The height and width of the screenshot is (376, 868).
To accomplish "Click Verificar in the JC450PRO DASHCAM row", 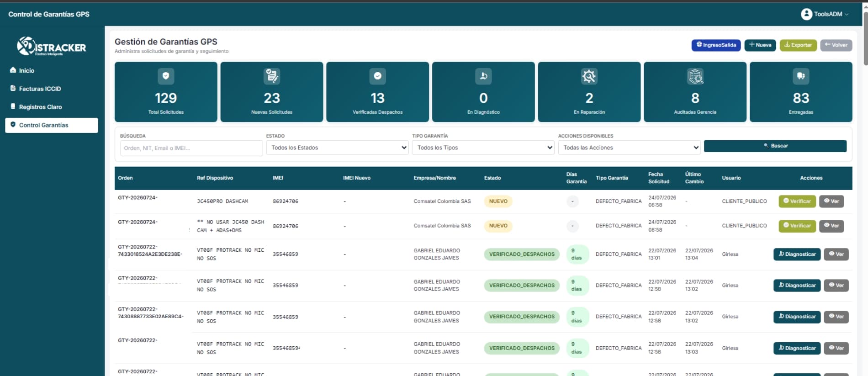I will click(797, 201).
